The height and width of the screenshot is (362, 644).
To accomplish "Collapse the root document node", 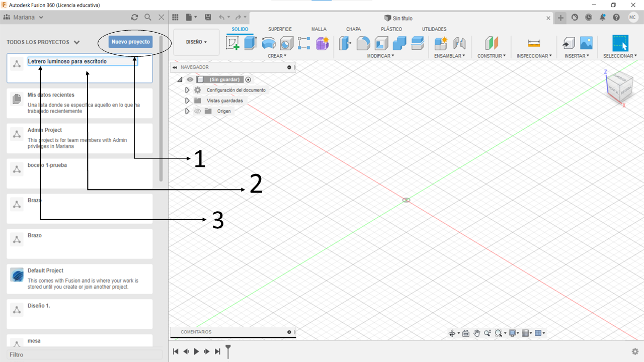I will 180,79.
